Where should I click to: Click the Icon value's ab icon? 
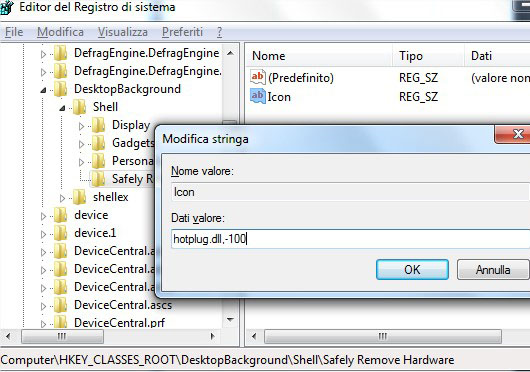[x=258, y=96]
